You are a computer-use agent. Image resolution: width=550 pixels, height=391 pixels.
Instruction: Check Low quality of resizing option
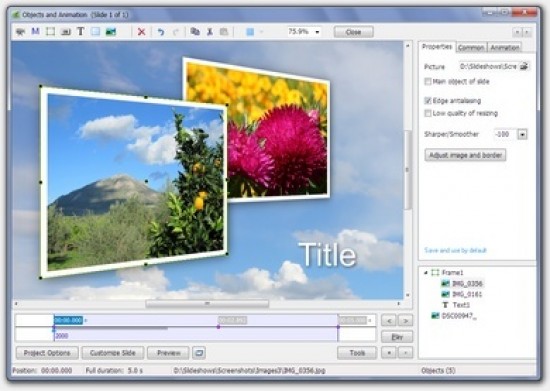(428, 113)
